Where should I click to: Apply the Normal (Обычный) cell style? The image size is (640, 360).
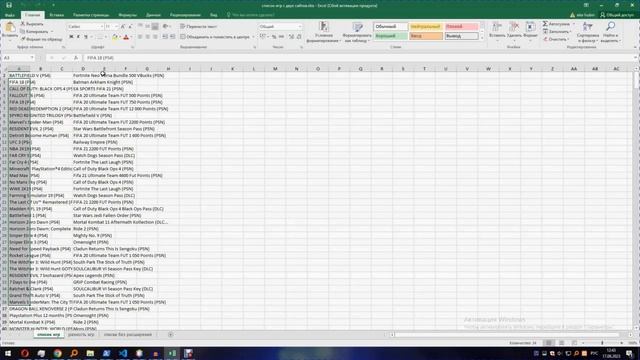(390, 27)
